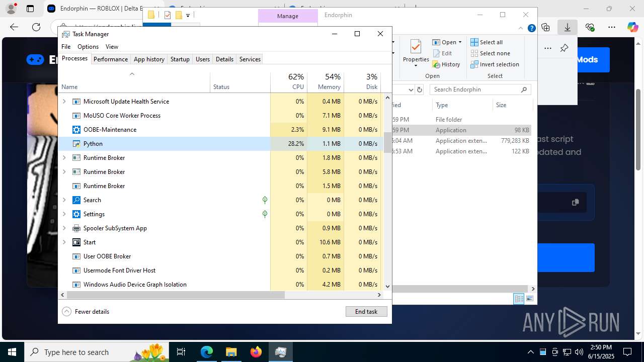Select the Python process icon in Task Manager
This screenshot has width=644, height=362.
click(x=76, y=144)
